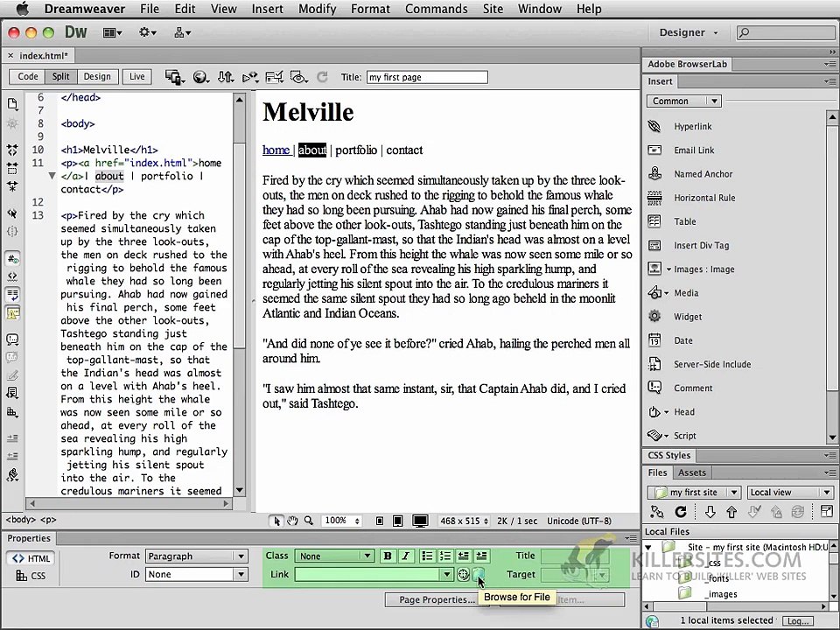Insert a Horizontal Rule
Viewport: 840px width, 630px height.
703,198
